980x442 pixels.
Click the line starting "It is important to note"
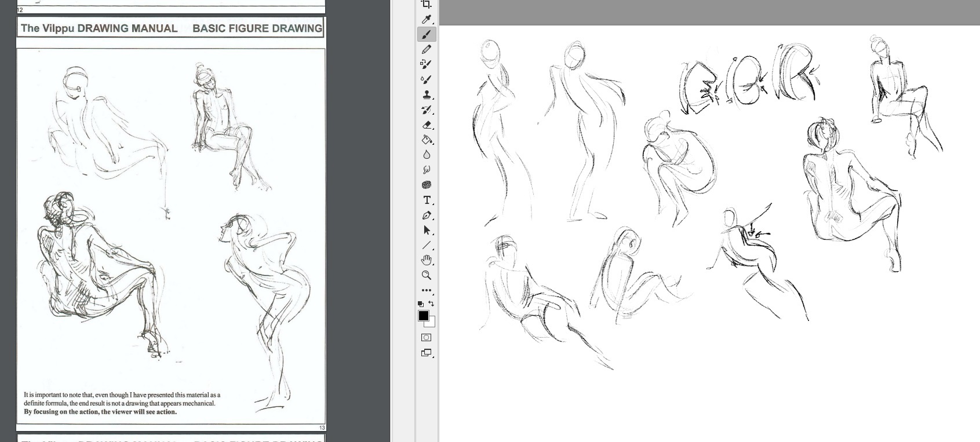(x=122, y=395)
